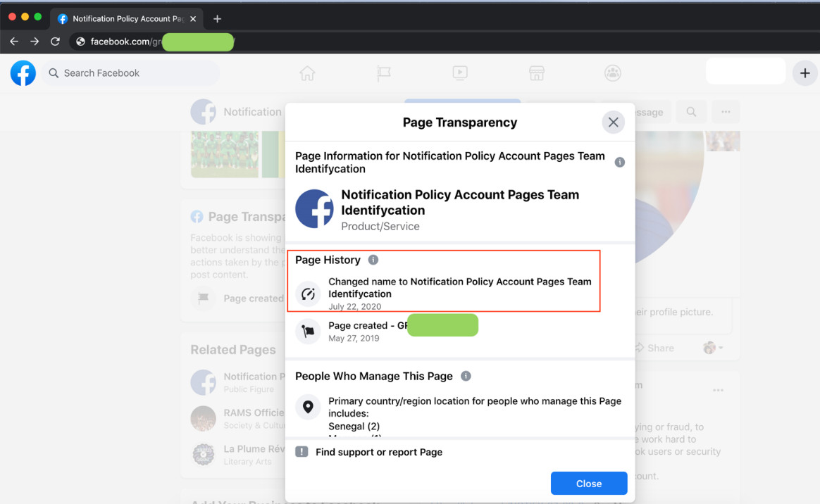
Task: Open the Groups icon
Action: pyautogui.click(x=613, y=73)
